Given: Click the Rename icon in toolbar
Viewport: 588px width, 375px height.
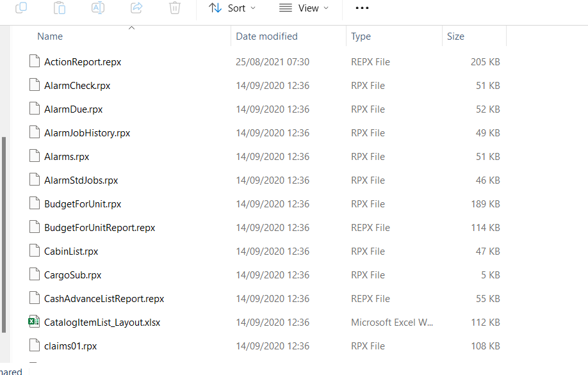Looking at the screenshot, I should (98, 8).
